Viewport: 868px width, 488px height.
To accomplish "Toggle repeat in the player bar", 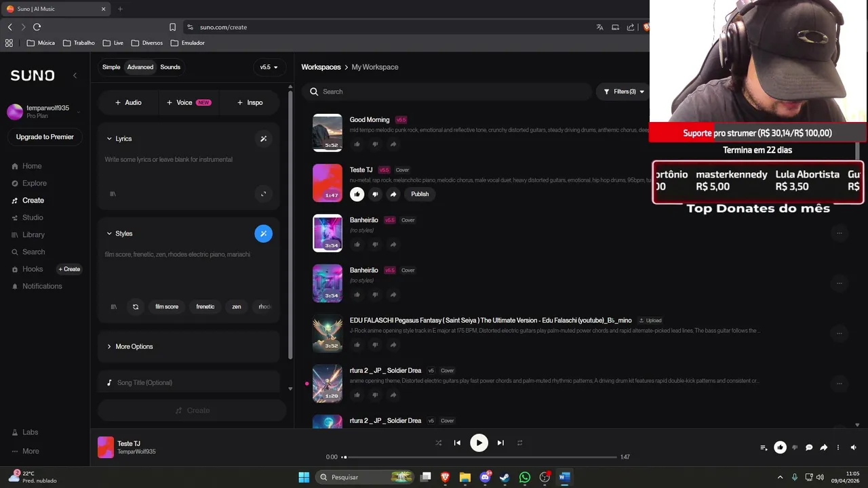I will pos(519,443).
